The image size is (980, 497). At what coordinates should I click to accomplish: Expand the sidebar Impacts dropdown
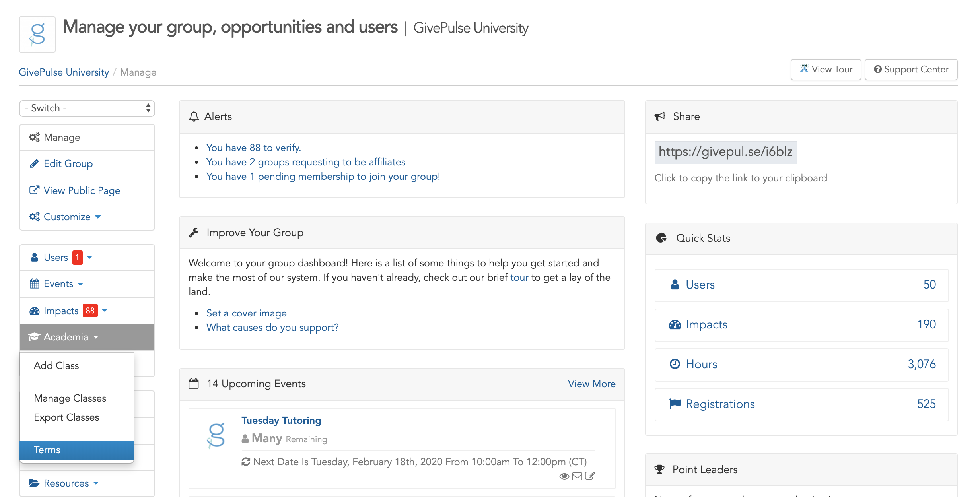point(105,311)
